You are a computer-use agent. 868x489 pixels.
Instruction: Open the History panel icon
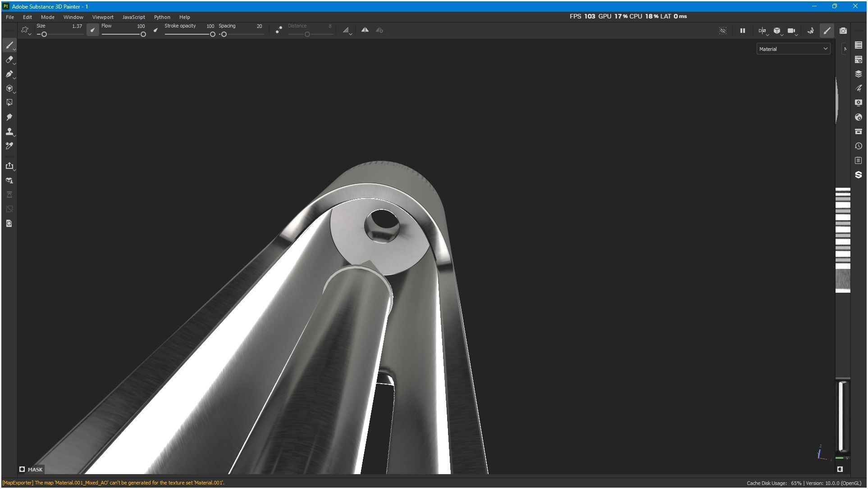pos(858,146)
